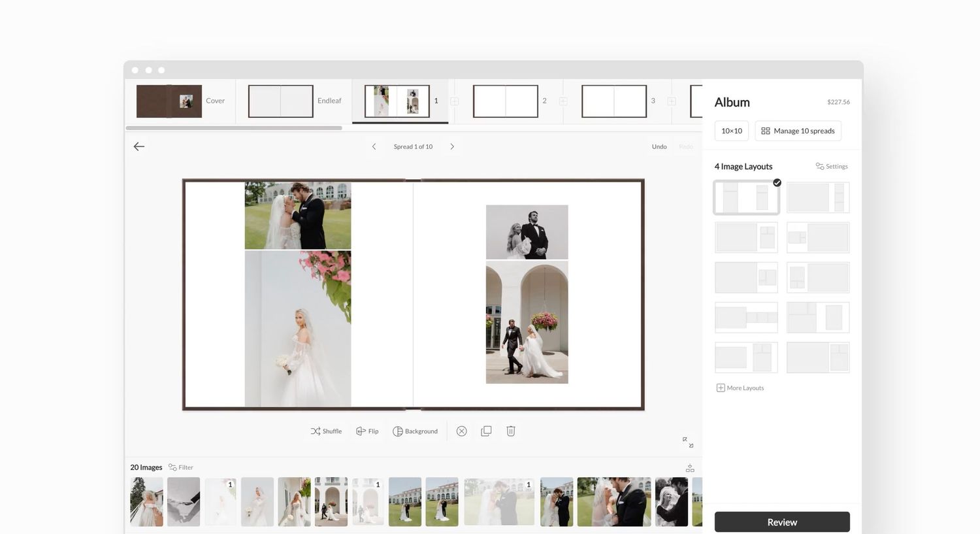Click the spread strip horizontal scrollbar
This screenshot has width=980, height=534.
pyautogui.click(x=234, y=128)
